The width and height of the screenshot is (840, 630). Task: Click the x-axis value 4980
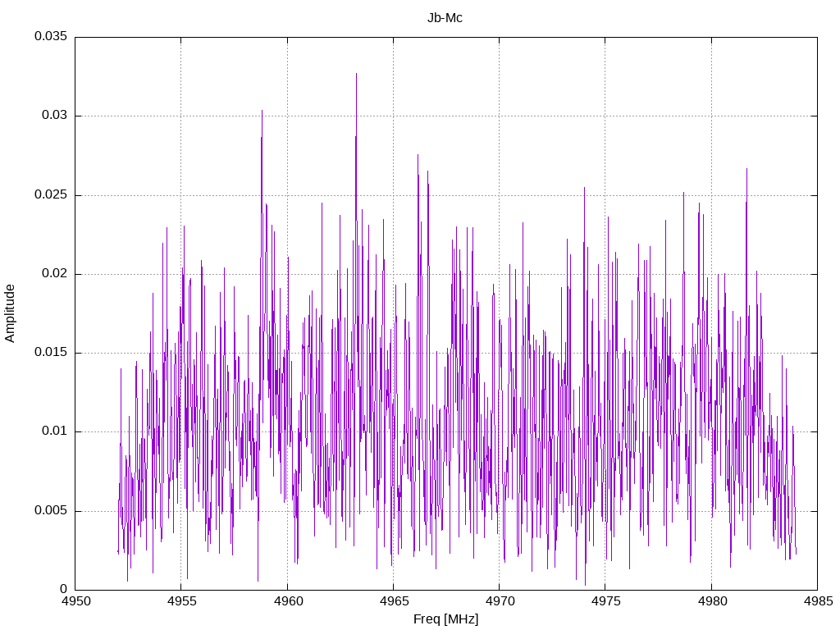[x=712, y=601]
